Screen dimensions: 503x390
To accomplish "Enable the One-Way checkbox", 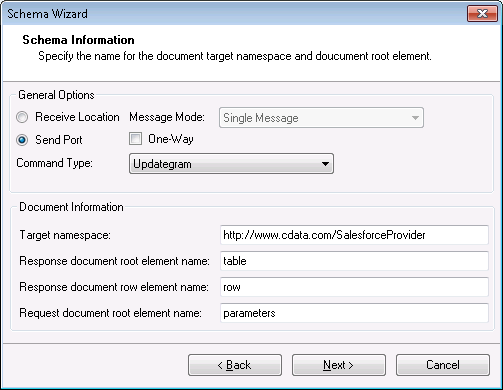I will [135, 139].
